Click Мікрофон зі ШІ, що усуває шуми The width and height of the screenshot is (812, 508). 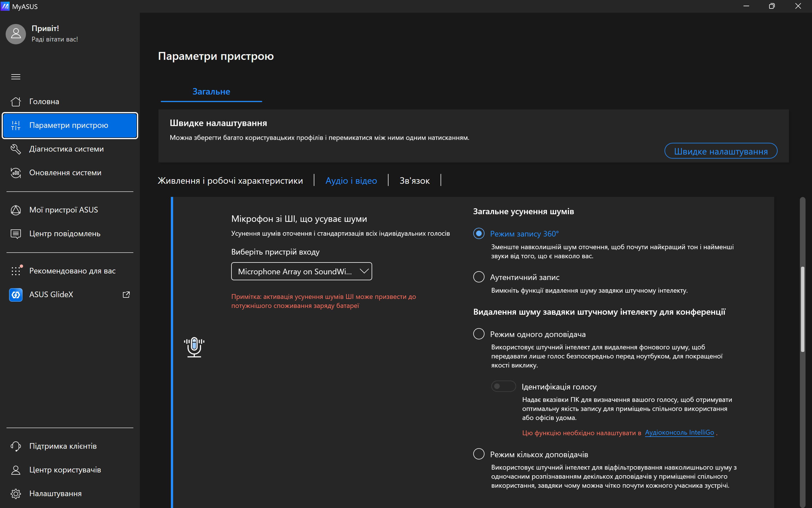(299, 219)
